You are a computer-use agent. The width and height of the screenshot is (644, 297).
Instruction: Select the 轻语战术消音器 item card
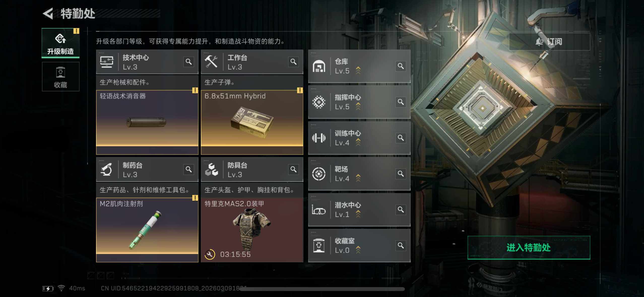(x=147, y=122)
